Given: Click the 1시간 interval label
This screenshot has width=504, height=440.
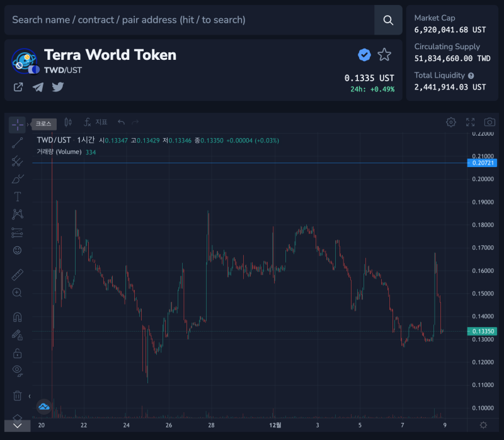Looking at the screenshot, I should coord(86,140).
